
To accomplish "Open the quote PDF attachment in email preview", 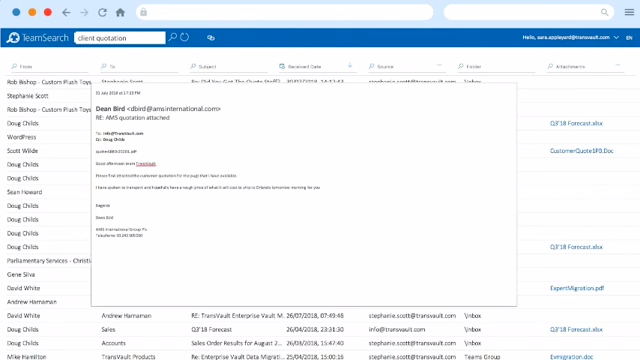I will (x=116, y=151).
